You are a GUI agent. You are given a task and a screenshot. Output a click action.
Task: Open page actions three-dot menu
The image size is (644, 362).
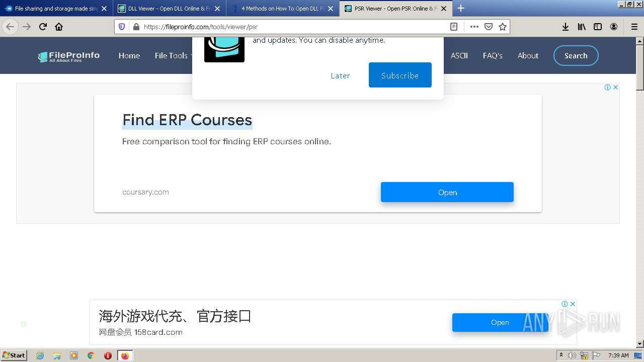(x=474, y=27)
